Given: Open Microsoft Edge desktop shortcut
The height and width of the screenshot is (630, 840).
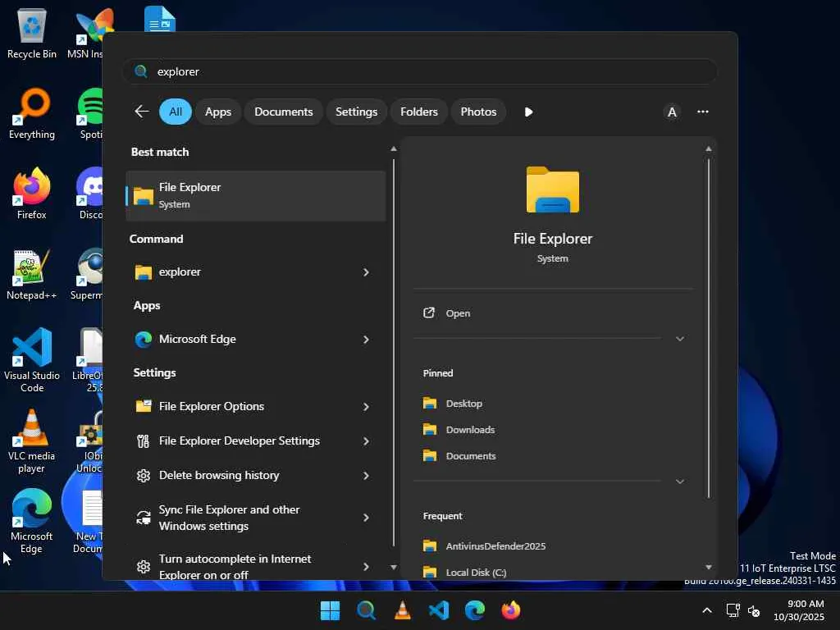Looking at the screenshot, I should pyautogui.click(x=32, y=521).
